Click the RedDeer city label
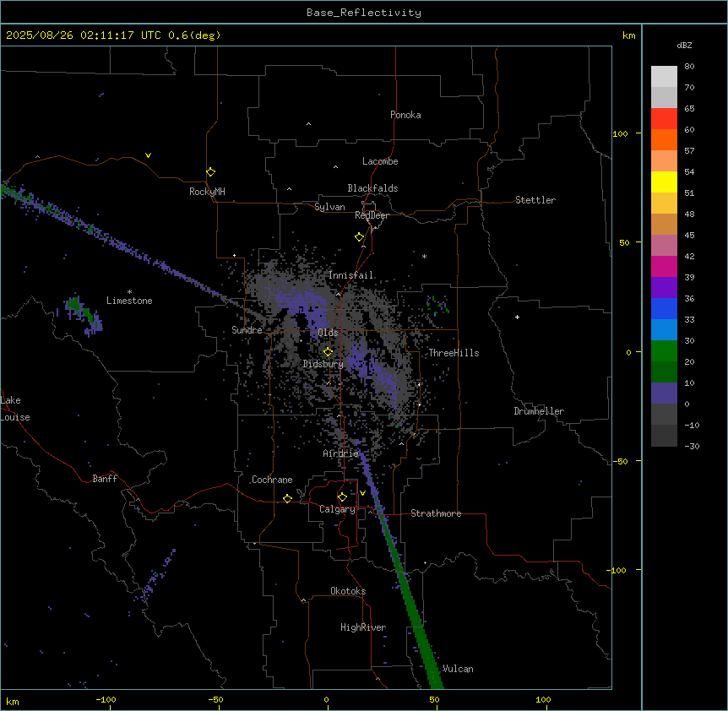The width and height of the screenshot is (728, 711). [372, 215]
